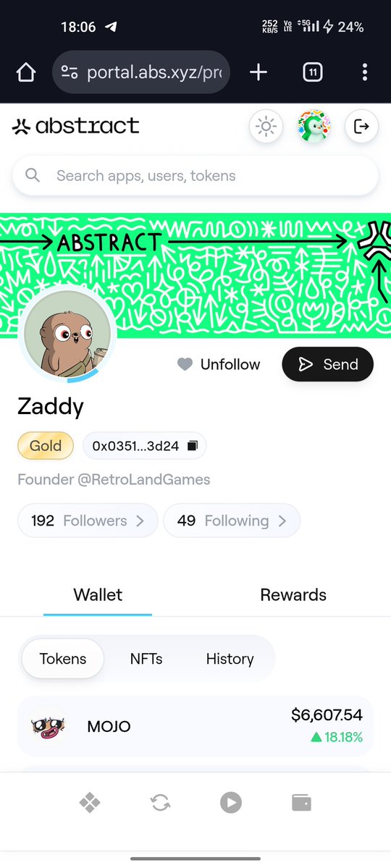This screenshot has height=868, width=391.
Task: Click the logout arrow icon
Action: (x=361, y=127)
